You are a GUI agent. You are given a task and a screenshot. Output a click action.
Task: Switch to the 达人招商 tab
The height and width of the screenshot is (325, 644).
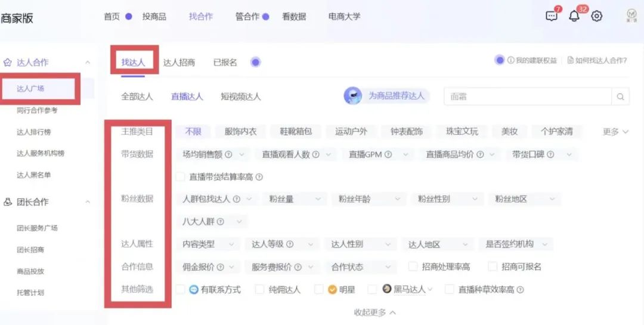pyautogui.click(x=179, y=63)
